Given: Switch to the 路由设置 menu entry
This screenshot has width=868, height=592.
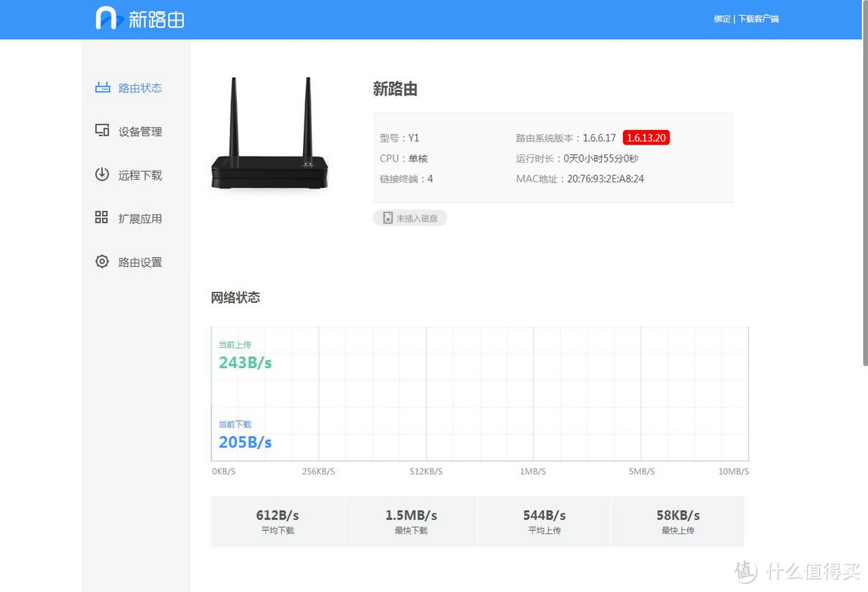Looking at the screenshot, I should point(141,261).
